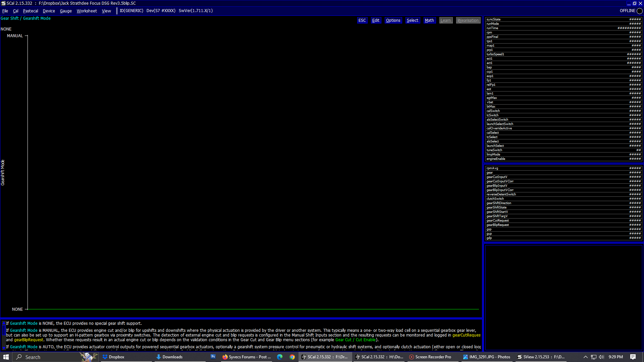Click the Windows Start button
This screenshot has width=644, height=362.
point(6,357)
